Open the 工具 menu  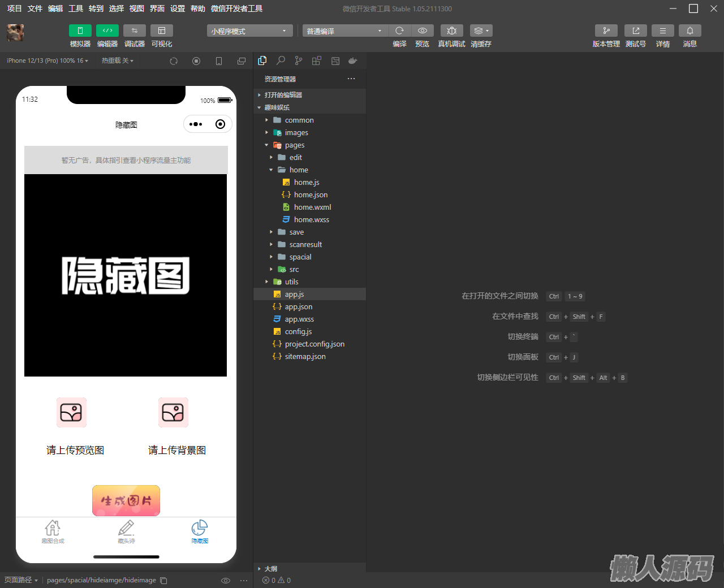click(75, 8)
